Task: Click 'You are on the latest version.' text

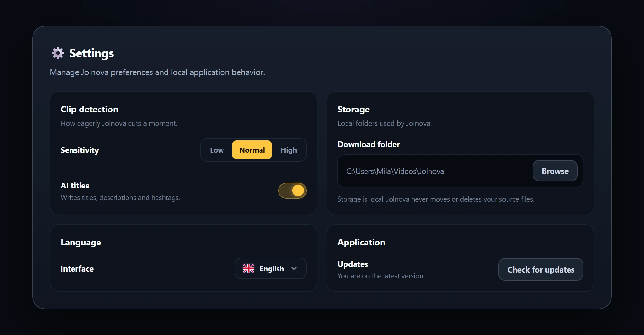Action: coord(381,276)
